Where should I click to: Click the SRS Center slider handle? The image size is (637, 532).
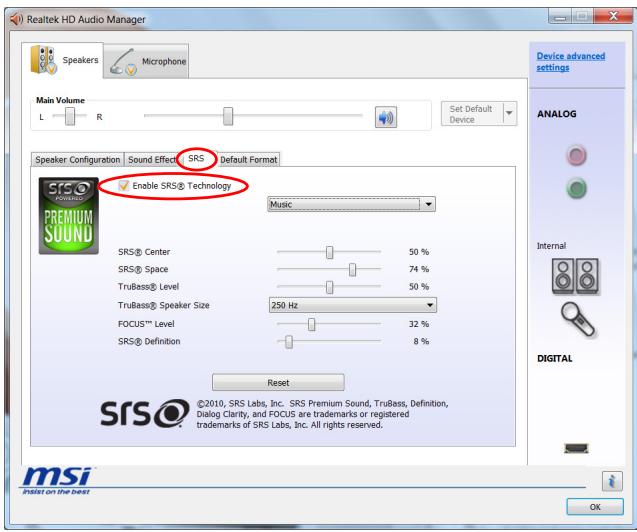coord(329,252)
